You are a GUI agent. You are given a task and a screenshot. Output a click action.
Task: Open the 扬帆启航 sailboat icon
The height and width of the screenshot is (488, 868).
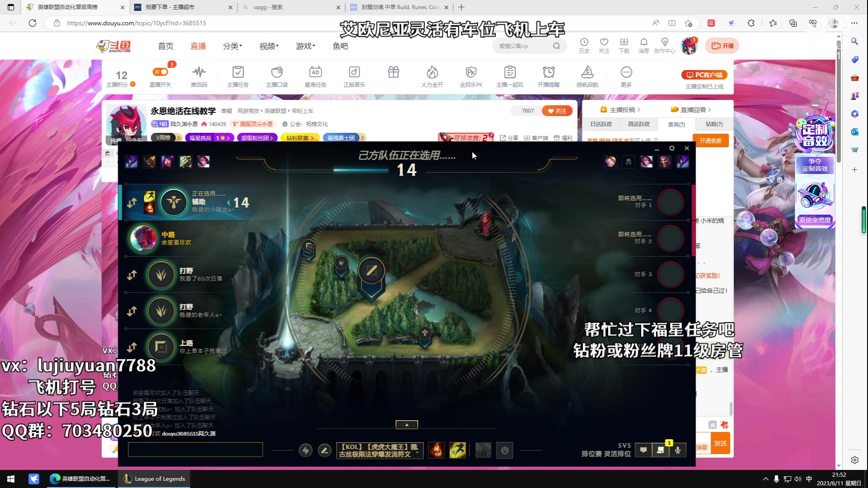(x=587, y=76)
